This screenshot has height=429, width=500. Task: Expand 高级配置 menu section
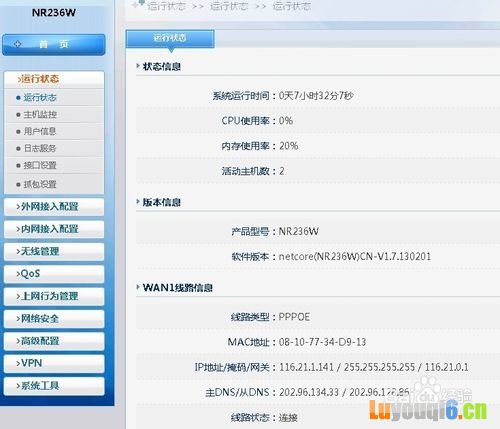(54, 341)
